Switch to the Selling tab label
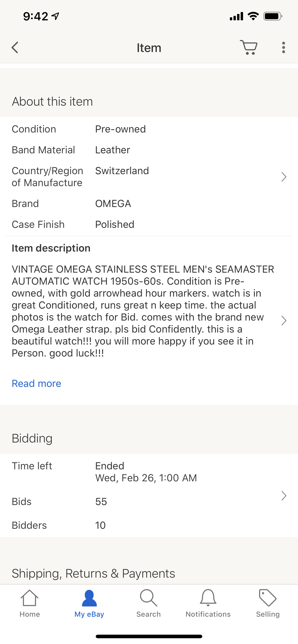This screenshot has height=644, width=298. (268, 614)
